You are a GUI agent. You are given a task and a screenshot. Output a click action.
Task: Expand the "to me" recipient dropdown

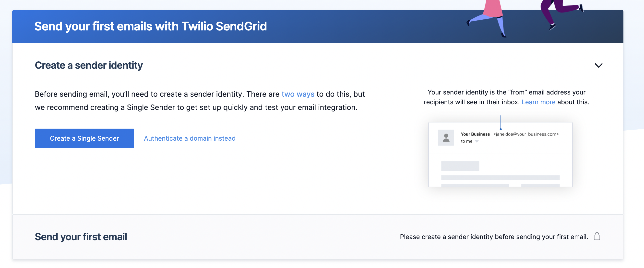[477, 141]
